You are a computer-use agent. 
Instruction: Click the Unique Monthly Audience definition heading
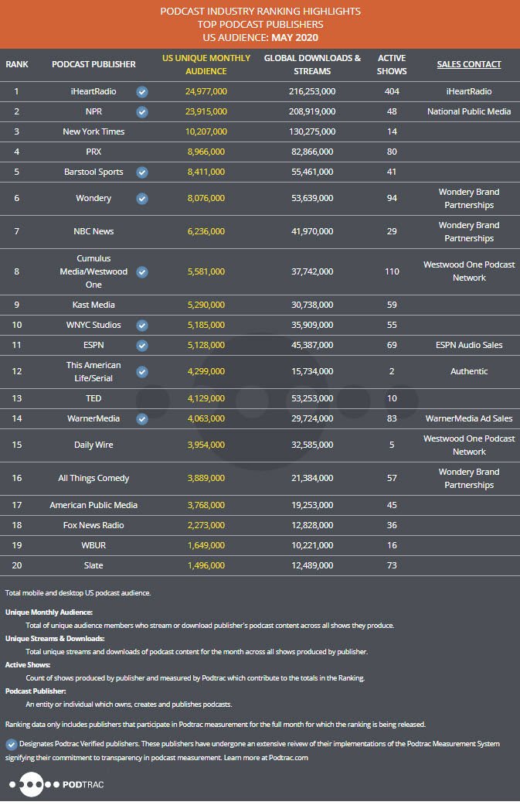pos(49,612)
